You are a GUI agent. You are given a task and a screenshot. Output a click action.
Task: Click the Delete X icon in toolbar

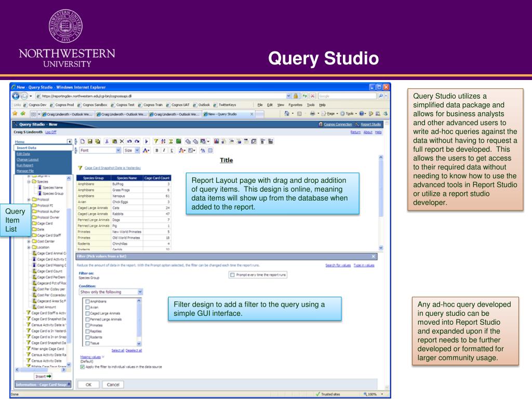[122, 141]
